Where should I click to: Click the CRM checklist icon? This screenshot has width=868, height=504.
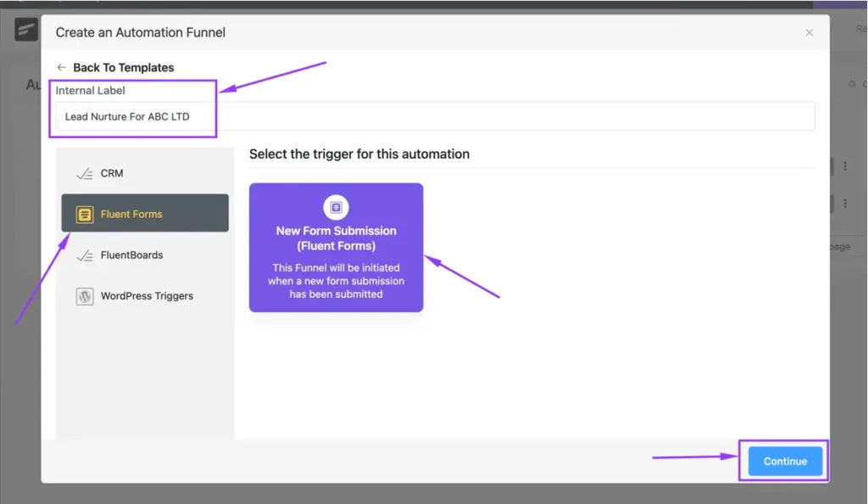pyautogui.click(x=85, y=174)
